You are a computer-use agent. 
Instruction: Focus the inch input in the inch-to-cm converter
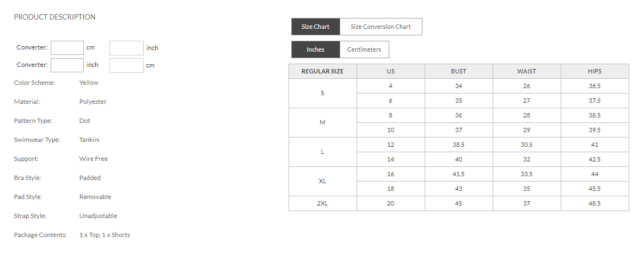(67, 65)
